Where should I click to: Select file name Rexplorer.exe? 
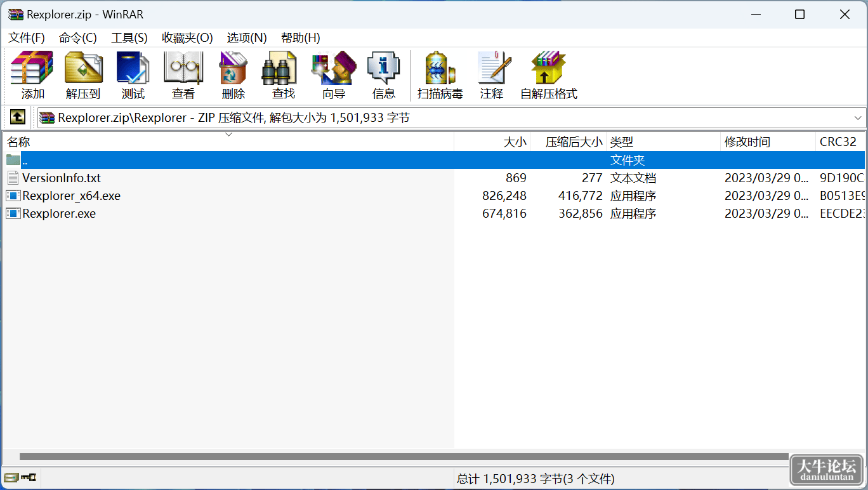59,213
